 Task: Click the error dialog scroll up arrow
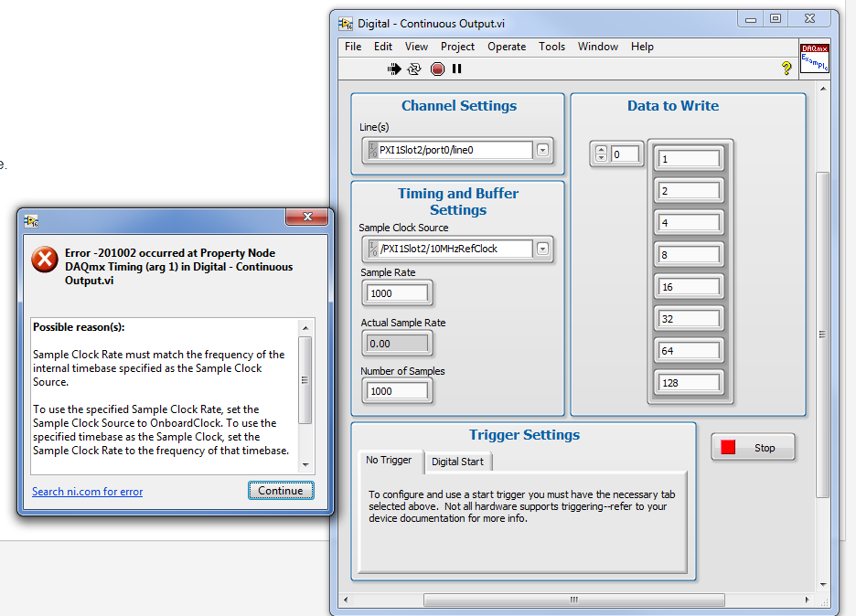pos(305,328)
